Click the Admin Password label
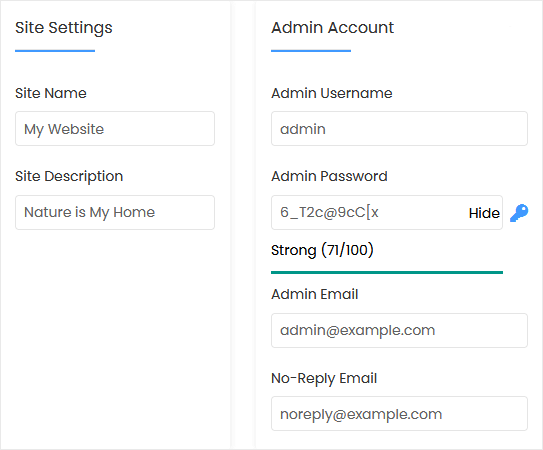The width and height of the screenshot is (543, 450). [x=329, y=176]
